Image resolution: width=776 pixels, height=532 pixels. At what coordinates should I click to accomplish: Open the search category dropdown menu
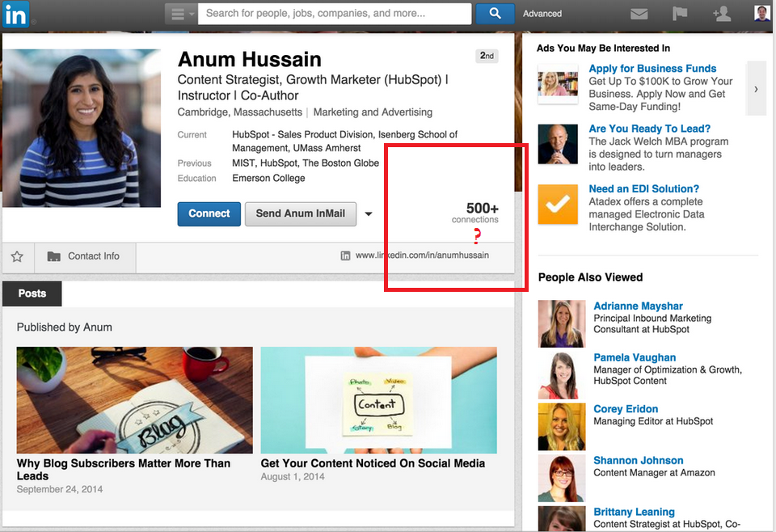181,14
